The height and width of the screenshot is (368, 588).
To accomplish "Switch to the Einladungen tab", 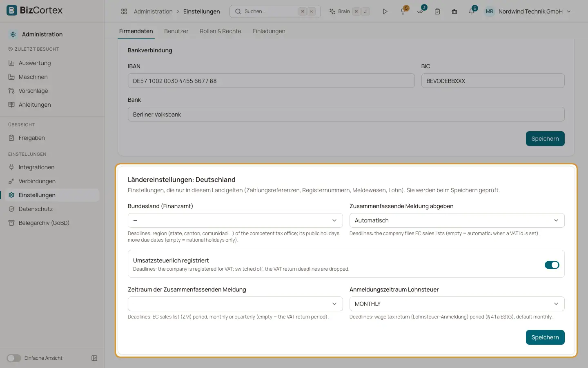I will (x=269, y=31).
